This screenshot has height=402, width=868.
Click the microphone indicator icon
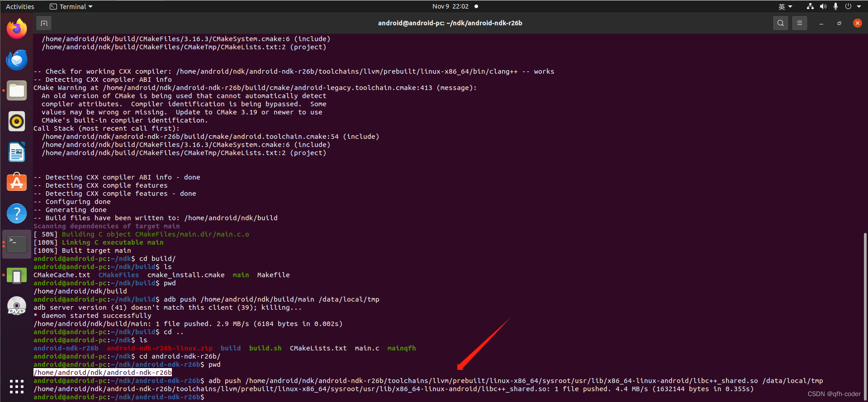(835, 6)
